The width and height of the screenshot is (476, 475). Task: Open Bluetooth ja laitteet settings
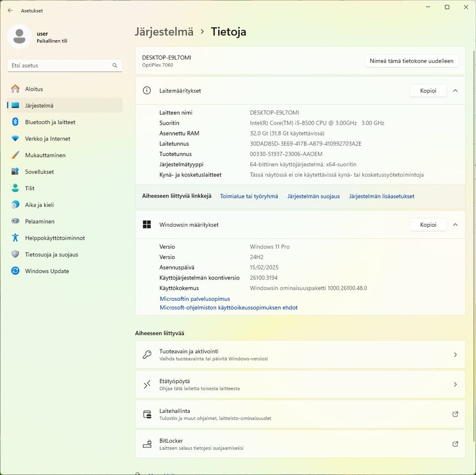click(x=64, y=122)
